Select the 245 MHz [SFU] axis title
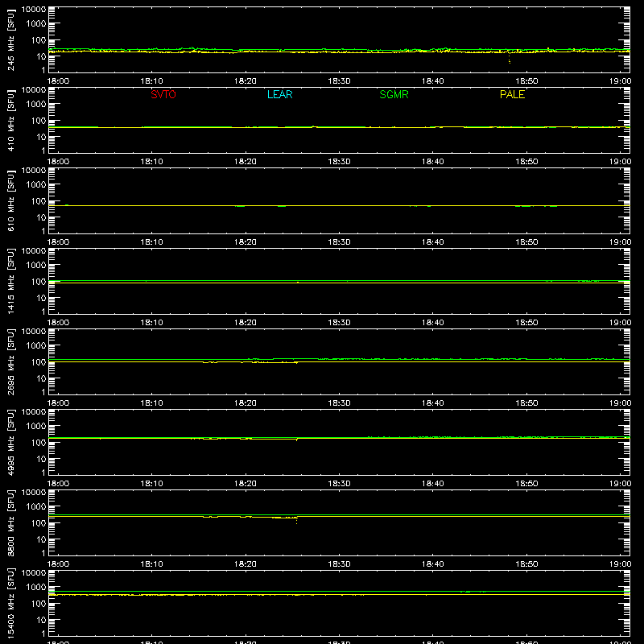The height and width of the screenshot is (644, 644). coord(11,39)
